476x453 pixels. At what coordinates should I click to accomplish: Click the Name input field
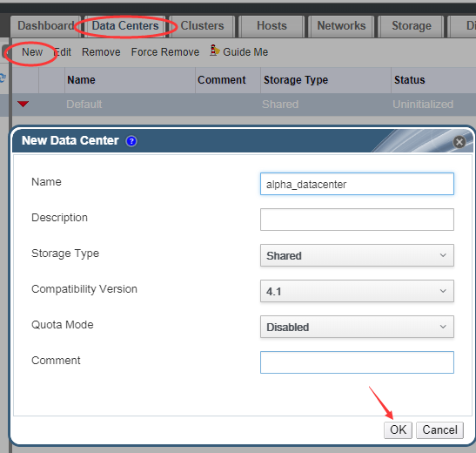pyautogui.click(x=357, y=184)
